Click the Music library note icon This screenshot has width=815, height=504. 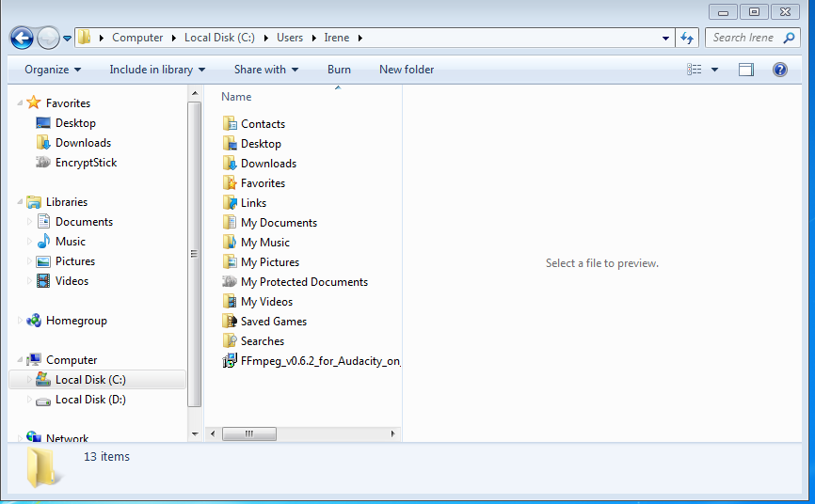coord(43,241)
